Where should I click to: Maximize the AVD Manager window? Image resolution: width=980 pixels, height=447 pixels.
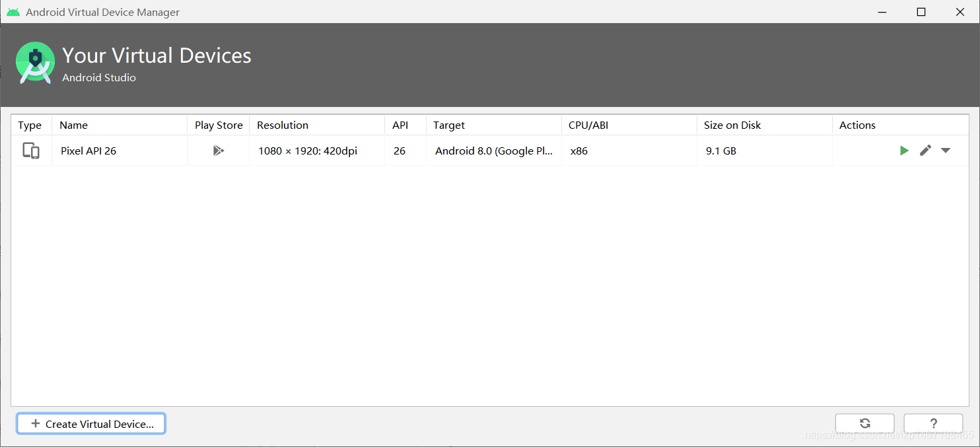tap(921, 12)
